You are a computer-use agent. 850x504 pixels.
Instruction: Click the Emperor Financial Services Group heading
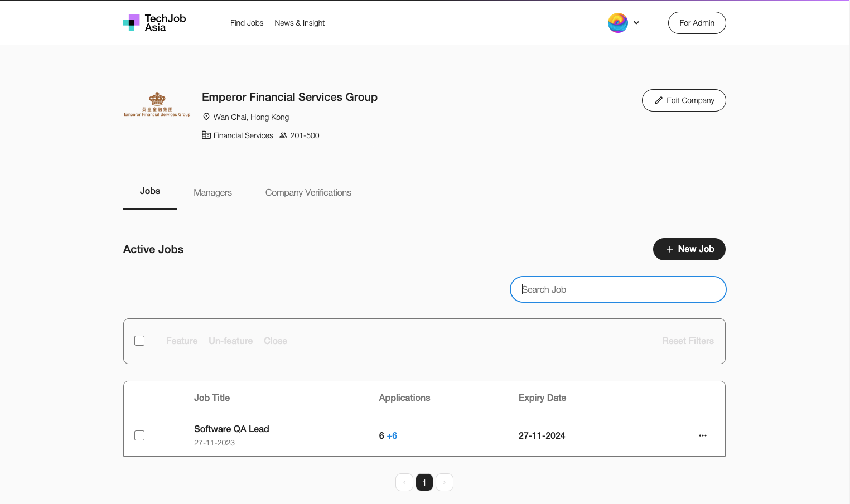click(289, 97)
